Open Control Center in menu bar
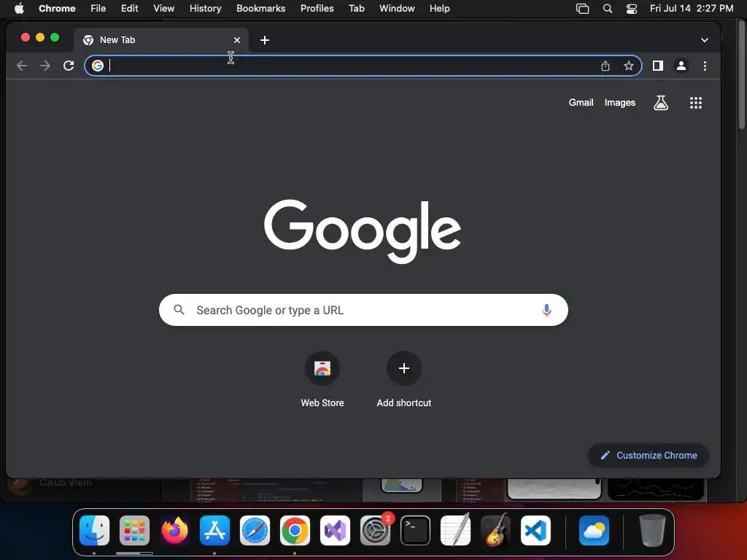 (x=632, y=9)
